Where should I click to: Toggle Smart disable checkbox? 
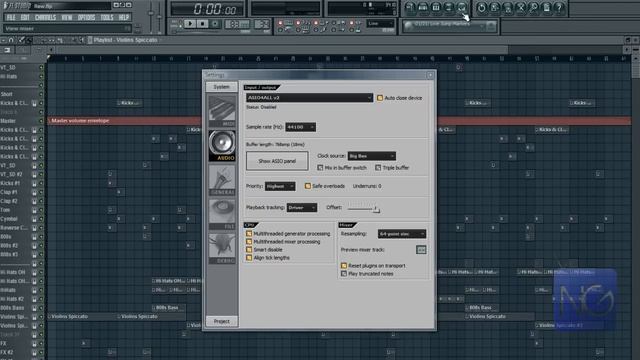coord(249,250)
